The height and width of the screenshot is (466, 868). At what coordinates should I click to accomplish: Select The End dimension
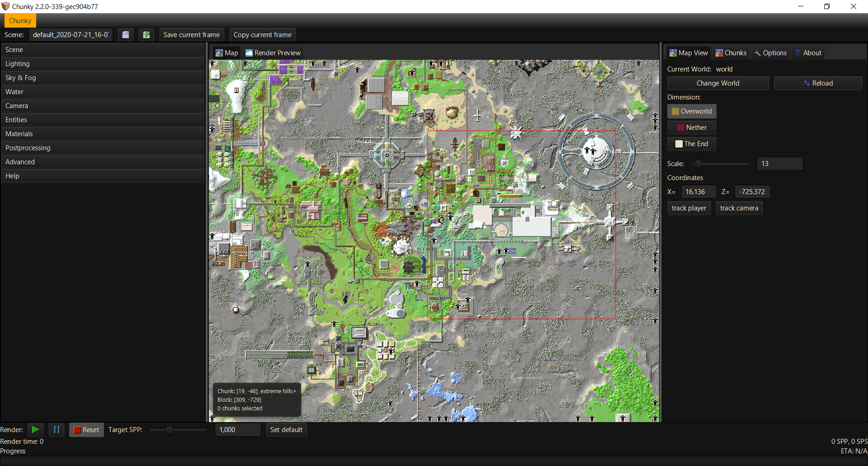pos(692,144)
